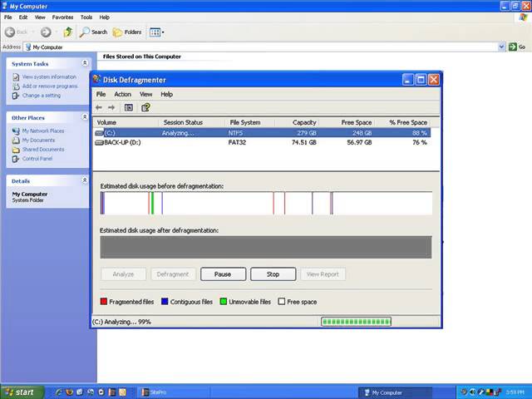
Task: Select the (C:) volume row
Action: pyautogui.click(x=263, y=133)
